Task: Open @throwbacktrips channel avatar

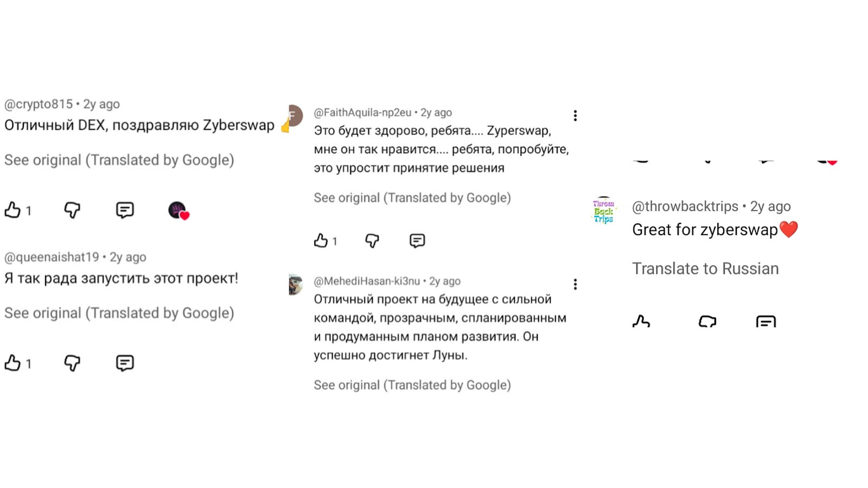Action: click(x=603, y=211)
